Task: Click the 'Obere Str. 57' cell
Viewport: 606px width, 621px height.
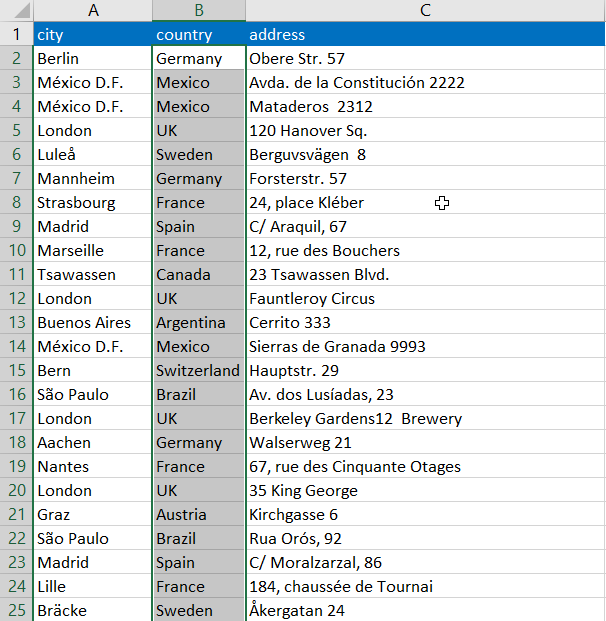Action: coord(425,58)
